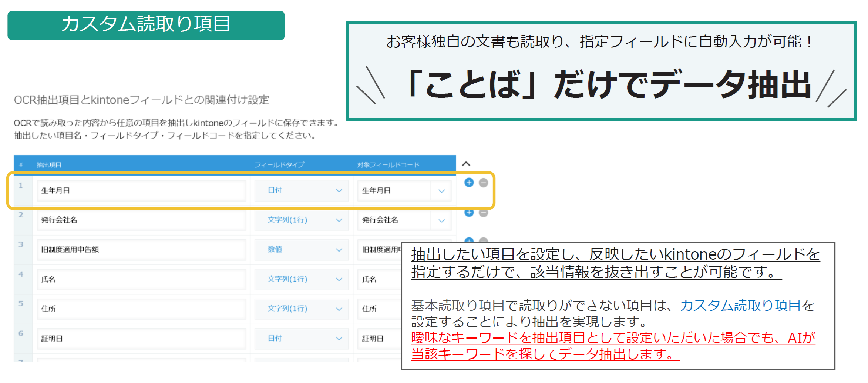
Task: Click the 旧制度適用申告額 extraction item input
Action: coord(141,250)
